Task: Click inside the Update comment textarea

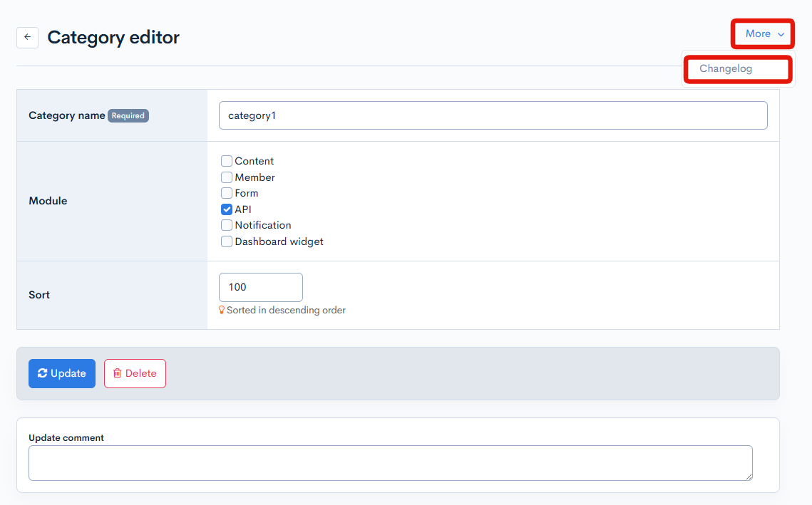Action: pos(390,463)
